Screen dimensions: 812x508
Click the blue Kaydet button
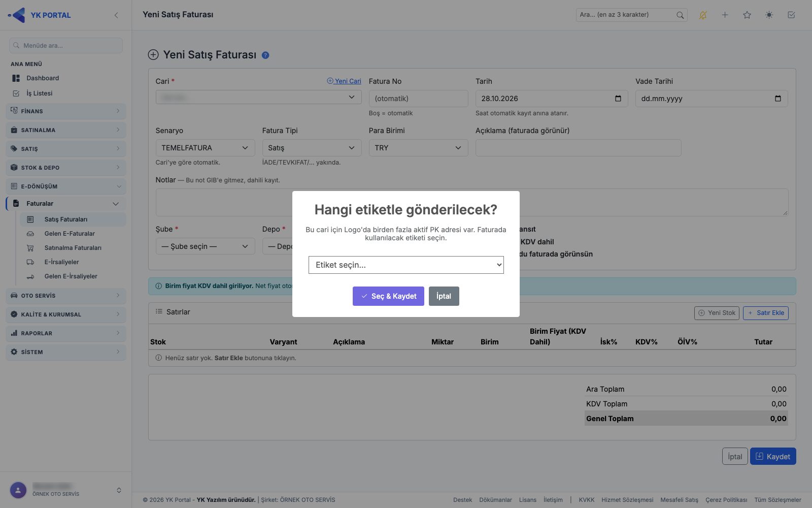[x=773, y=456]
